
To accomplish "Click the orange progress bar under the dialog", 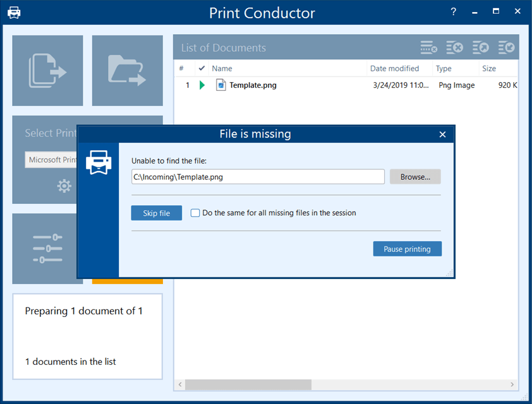I will (x=127, y=282).
